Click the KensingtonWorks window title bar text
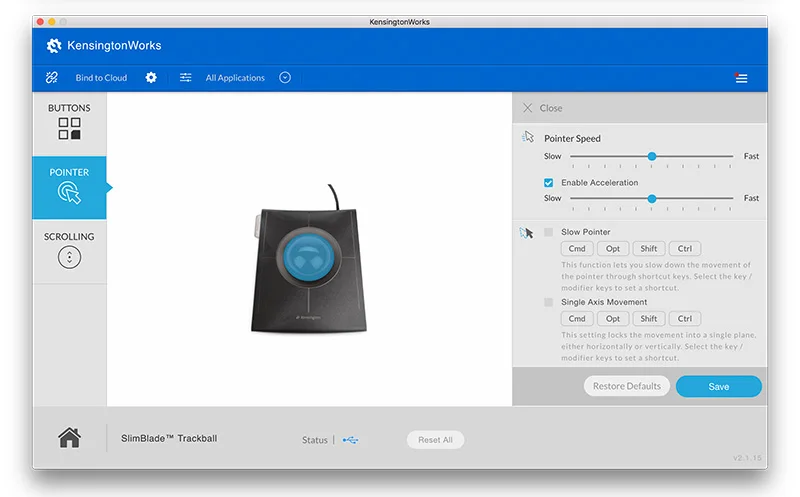The image size is (800, 497). 399,22
